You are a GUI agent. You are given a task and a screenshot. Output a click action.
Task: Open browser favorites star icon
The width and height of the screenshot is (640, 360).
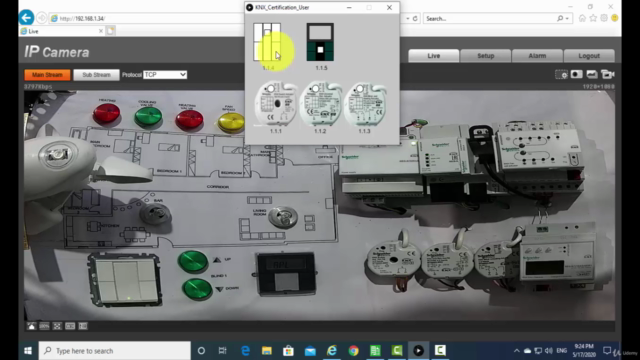click(x=593, y=18)
